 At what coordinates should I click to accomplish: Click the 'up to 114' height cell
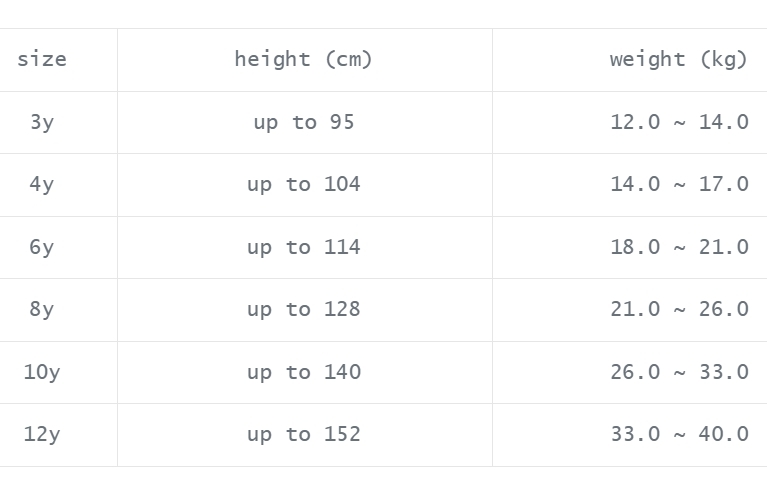pos(303,247)
